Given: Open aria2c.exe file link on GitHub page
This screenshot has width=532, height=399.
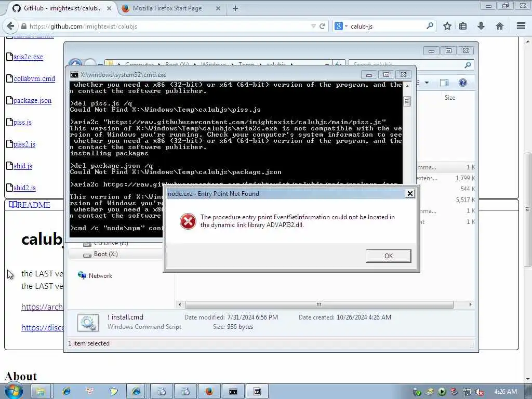Looking at the screenshot, I should tap(28, 57).
